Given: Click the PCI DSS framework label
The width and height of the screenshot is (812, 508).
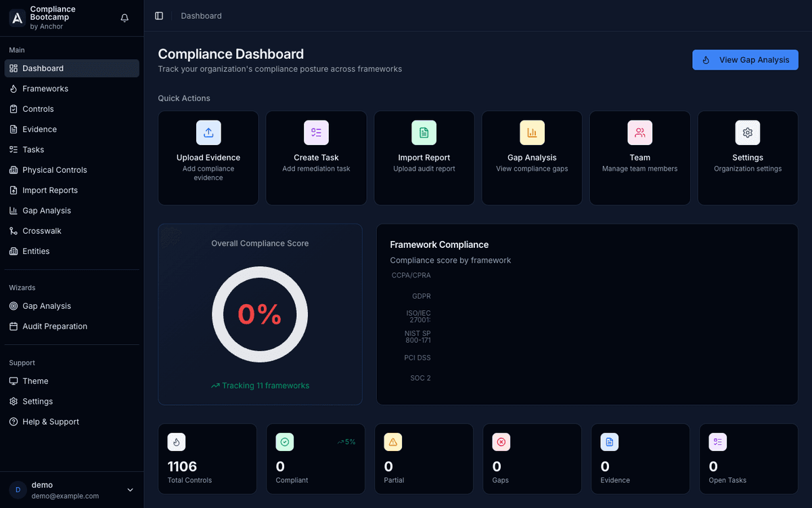Looking at the screenshot, I should coord(418,358).
